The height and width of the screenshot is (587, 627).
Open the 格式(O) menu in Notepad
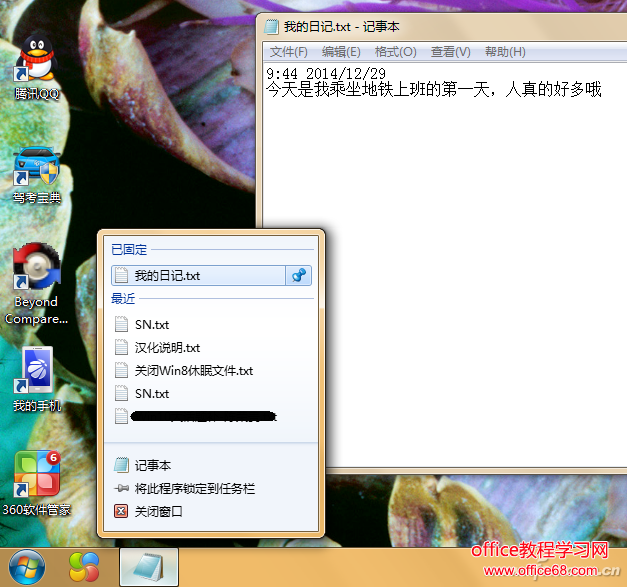(x=395, y=52)
